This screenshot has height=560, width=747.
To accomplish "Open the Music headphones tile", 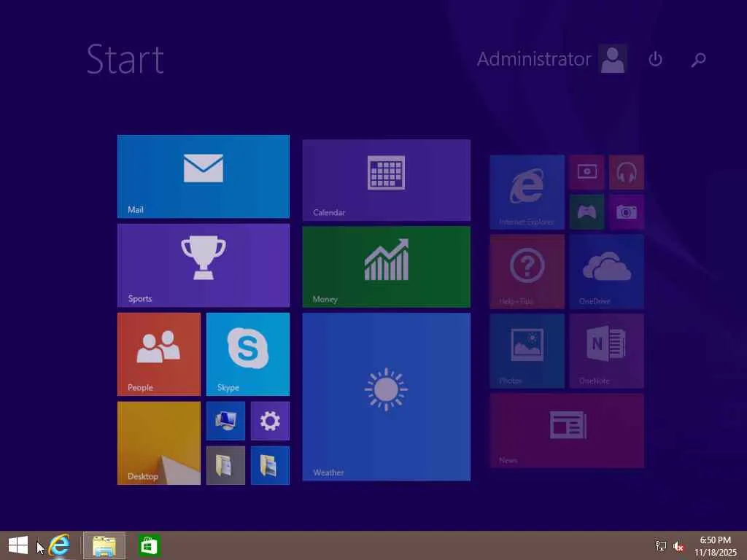I will pos(627,172).
